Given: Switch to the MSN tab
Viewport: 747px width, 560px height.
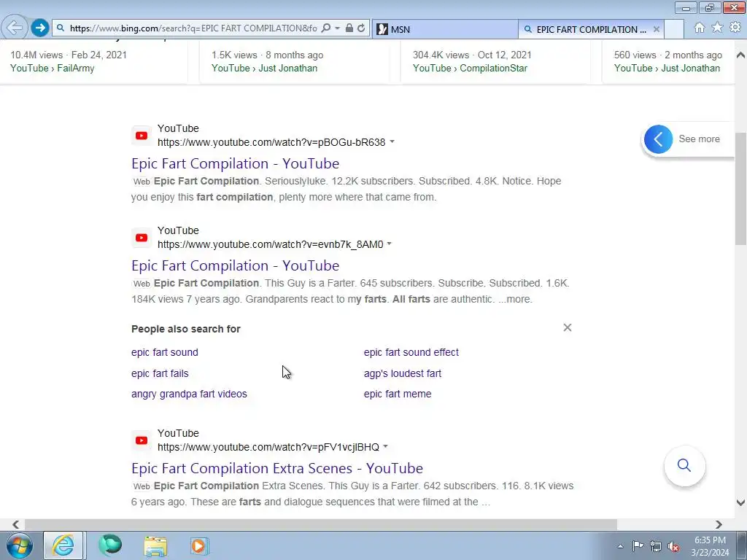Looking at the screenshot, I should coord(444,29).
